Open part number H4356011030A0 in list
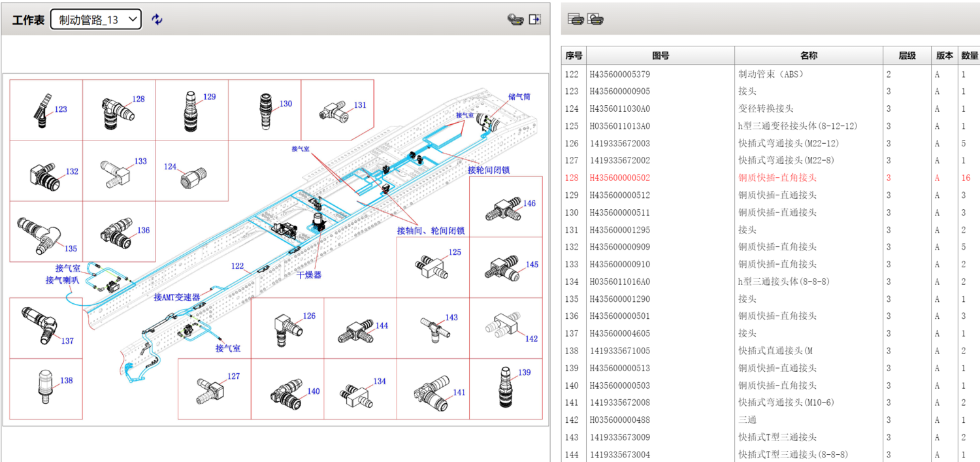Viewport: 980px width, 462px height. 620,108
